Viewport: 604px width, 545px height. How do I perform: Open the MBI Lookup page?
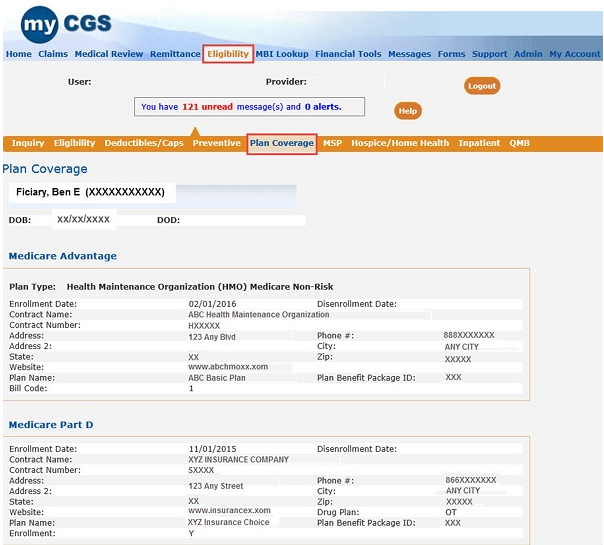[282, 54]
